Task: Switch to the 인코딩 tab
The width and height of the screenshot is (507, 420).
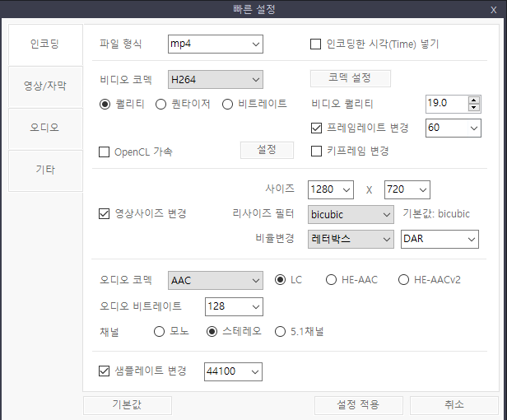Action: point(45,44)
